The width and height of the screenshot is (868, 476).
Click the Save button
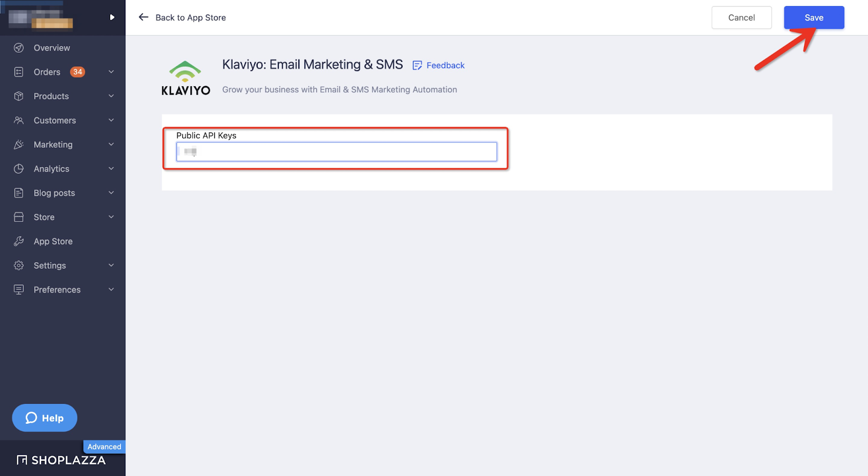click(814, 17)
